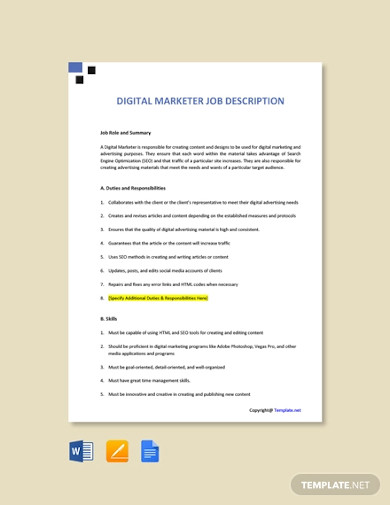This screenshot has height=505, width=390.
Task: Select the "Job Role and Summary" heading
Action: (x=126, y=133)
